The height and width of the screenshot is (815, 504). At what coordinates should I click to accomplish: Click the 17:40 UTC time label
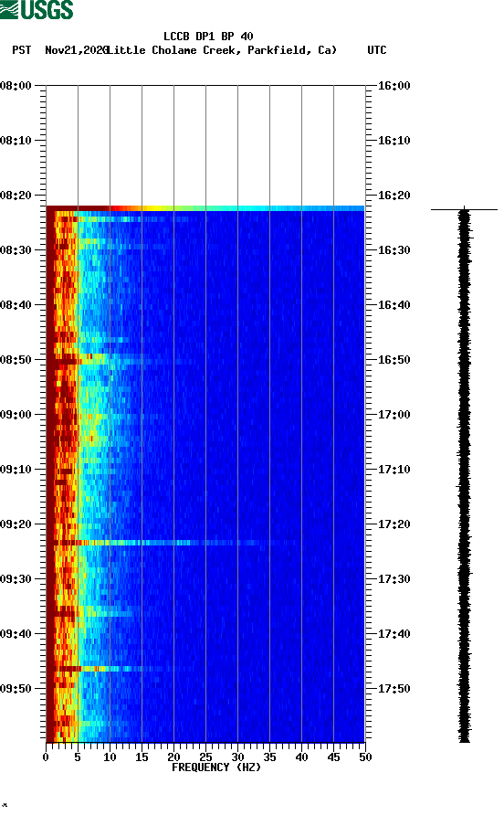(x=394, y=634)
